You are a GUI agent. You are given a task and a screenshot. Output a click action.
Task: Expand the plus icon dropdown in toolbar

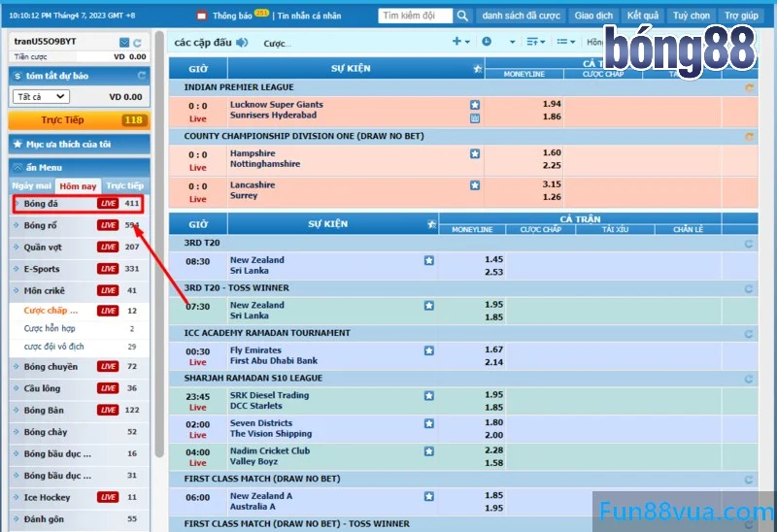pos(460,42)
